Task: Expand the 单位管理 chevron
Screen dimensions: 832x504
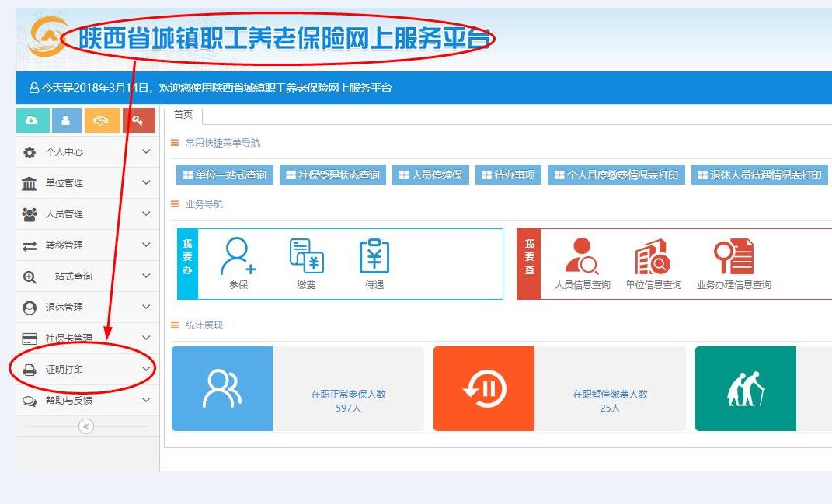Action: pyautogui.click(x=147, y=182)
